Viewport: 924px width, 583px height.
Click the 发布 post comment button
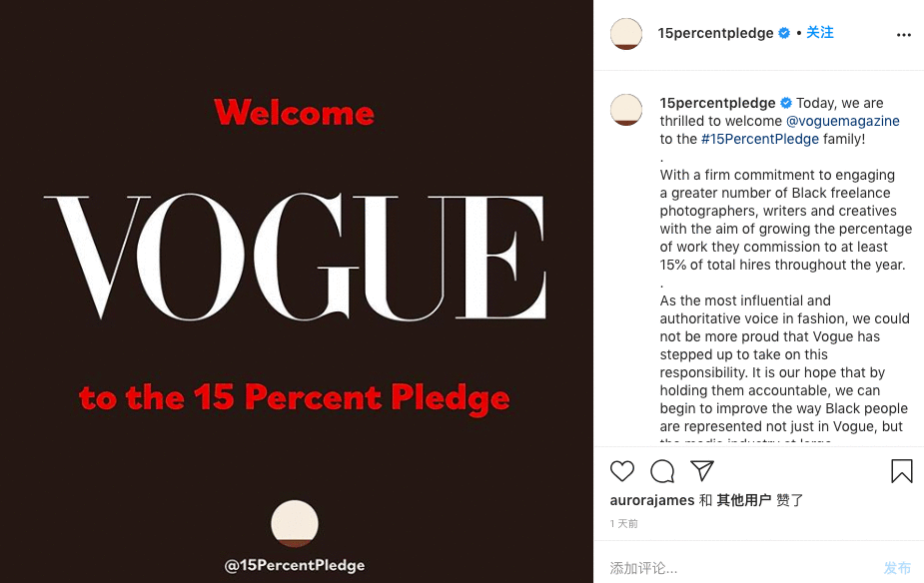coord(897,568)
